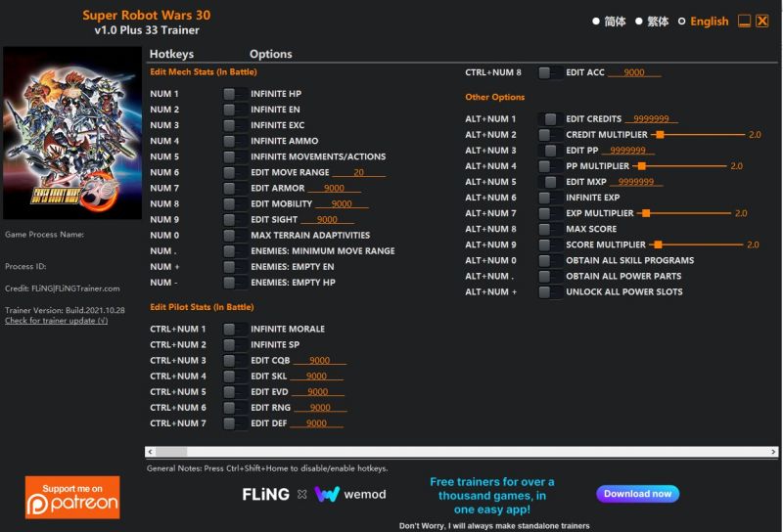Enable Edit DEF toggle

pos(235,423)
